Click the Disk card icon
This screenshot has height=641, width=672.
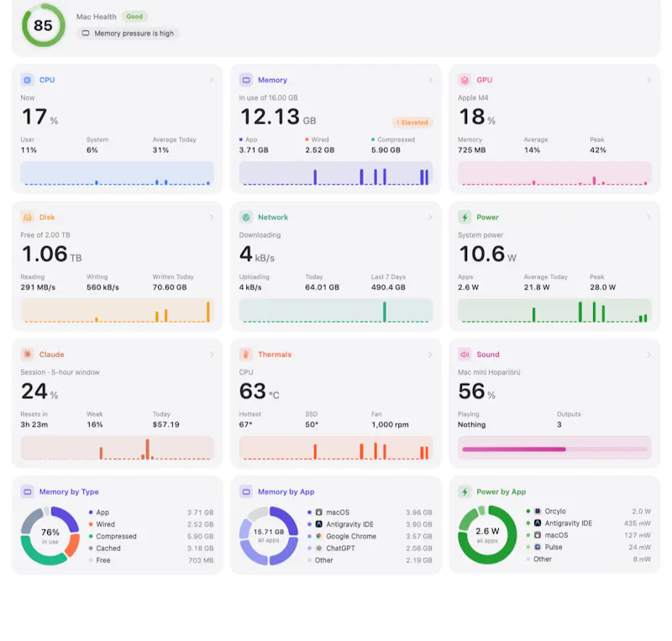point(28,218)
